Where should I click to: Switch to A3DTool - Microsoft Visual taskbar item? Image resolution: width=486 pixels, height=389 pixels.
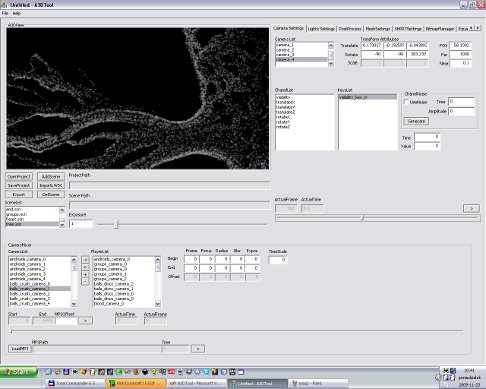point(197,384)
